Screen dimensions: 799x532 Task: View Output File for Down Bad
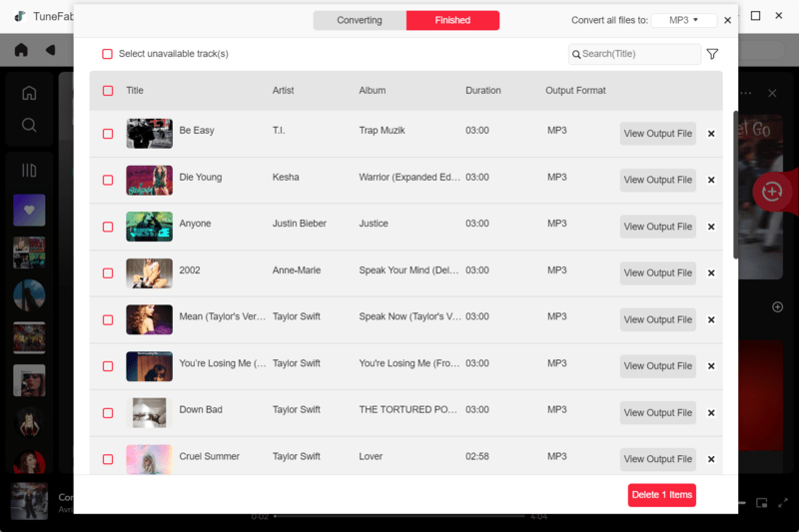(x=658, y=413)
